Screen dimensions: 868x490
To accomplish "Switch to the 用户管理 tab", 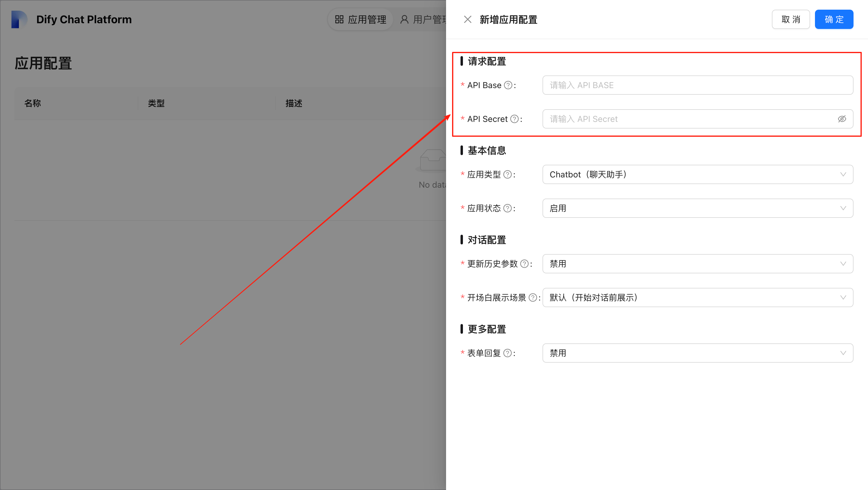I will pyautogui.click(x=428, y=19).
